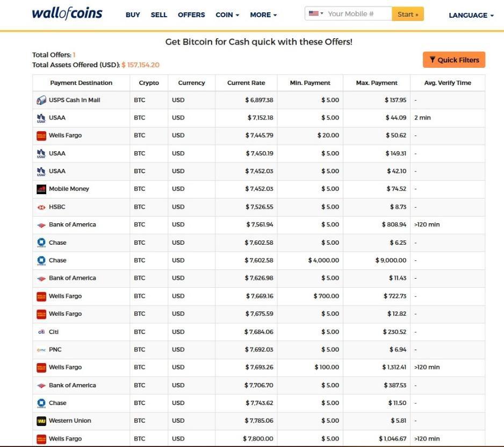Click the Western Union icon

pyautogui.click(x=41, y=421)
